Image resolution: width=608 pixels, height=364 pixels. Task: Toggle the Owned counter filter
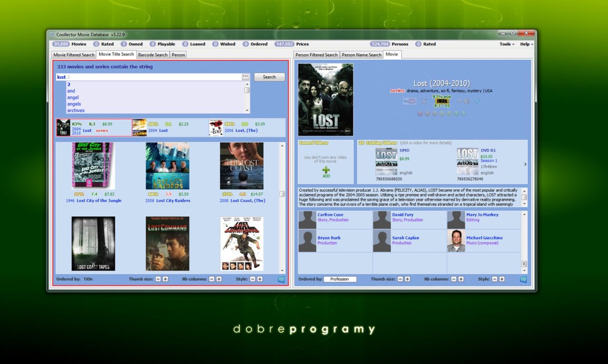(132, 44)
